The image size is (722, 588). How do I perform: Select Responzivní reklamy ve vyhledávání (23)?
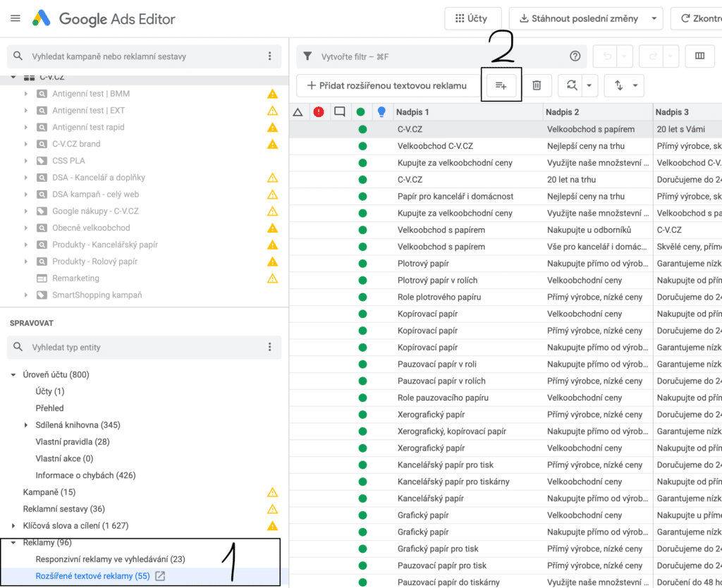click(111, 559)
